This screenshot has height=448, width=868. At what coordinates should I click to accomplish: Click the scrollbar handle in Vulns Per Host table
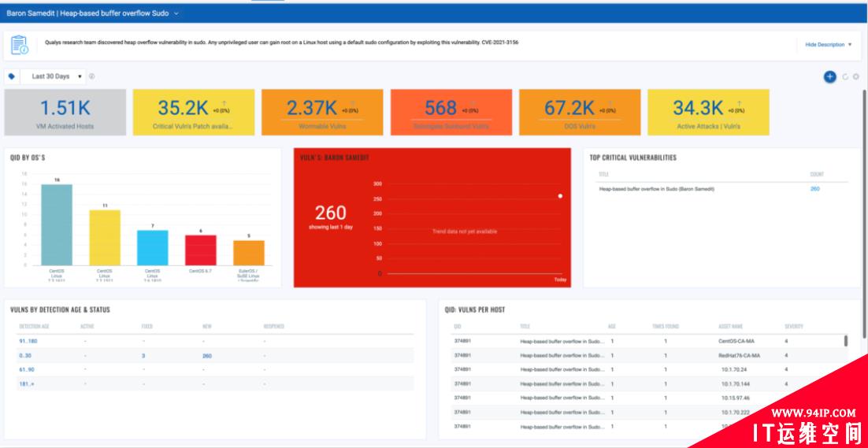[x=846, y=341]
